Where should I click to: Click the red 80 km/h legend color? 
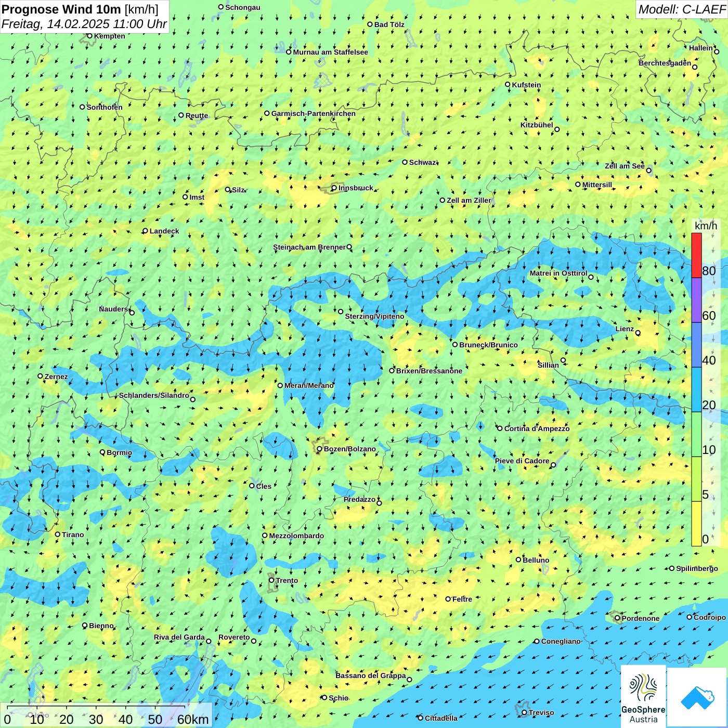point(696,255)
